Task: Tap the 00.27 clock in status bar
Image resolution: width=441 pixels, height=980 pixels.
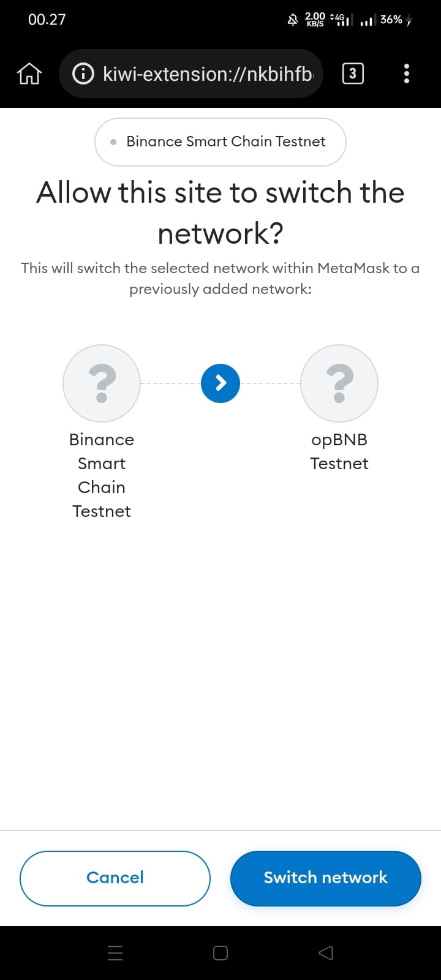Action: [x=47, y=20]
